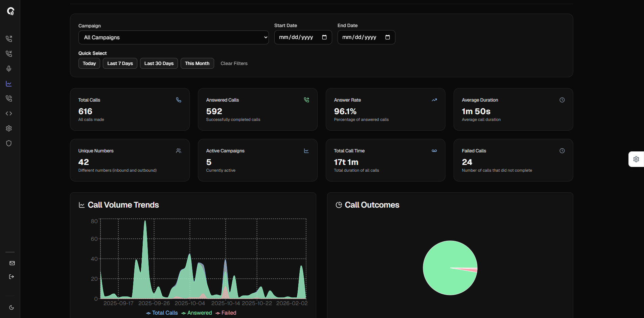This screenshot has width=644, height=318.
Task: Open the analytics chart sidebar icon
Action: click(9, 84)
